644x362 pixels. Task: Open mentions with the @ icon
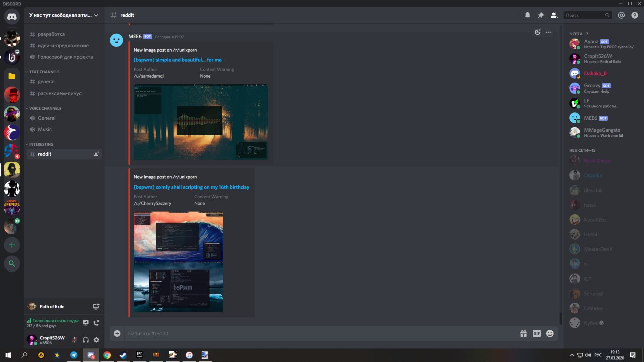point(621,15)
